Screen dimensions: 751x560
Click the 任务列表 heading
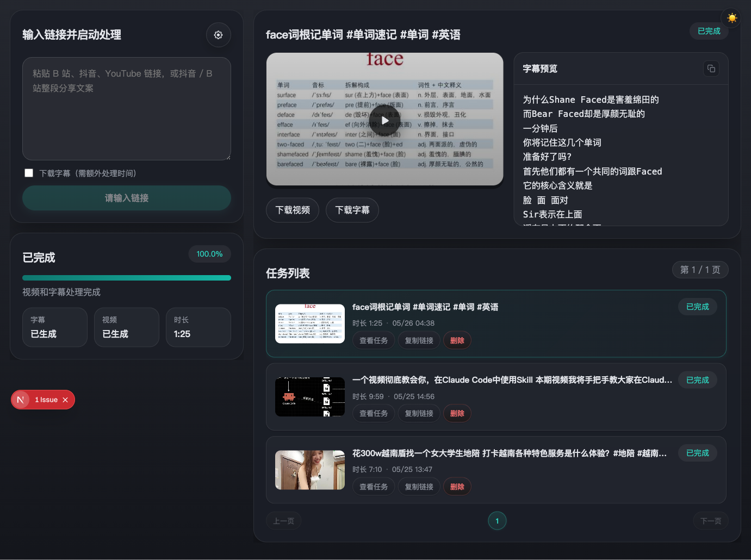tap(288, 273)
